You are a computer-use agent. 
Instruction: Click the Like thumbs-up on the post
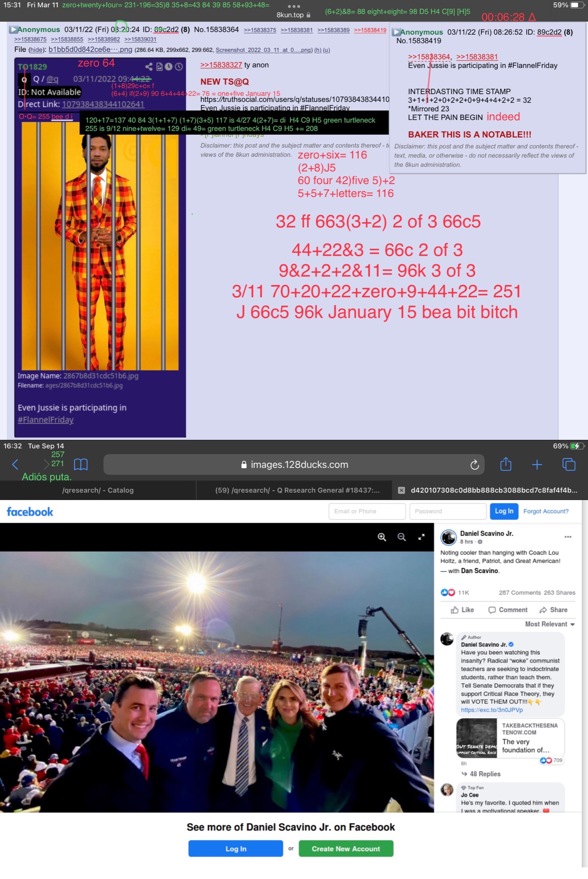pos(462,610)
